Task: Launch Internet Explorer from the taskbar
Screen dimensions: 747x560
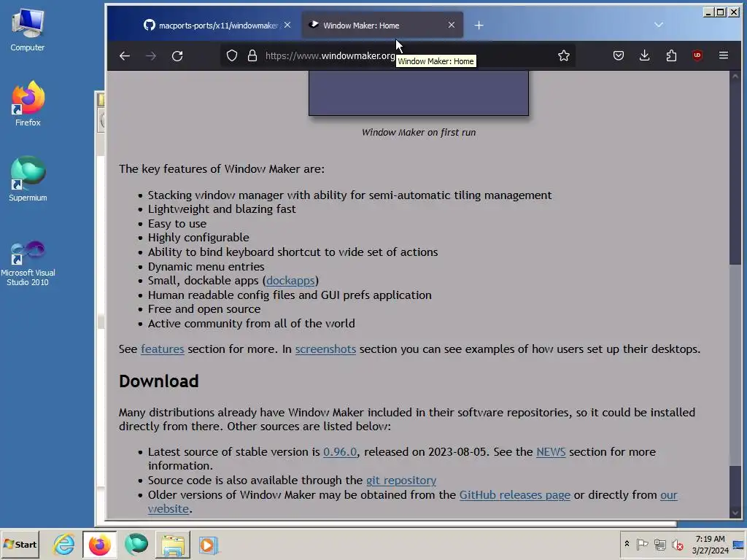Action: click(x=64, y=544)
